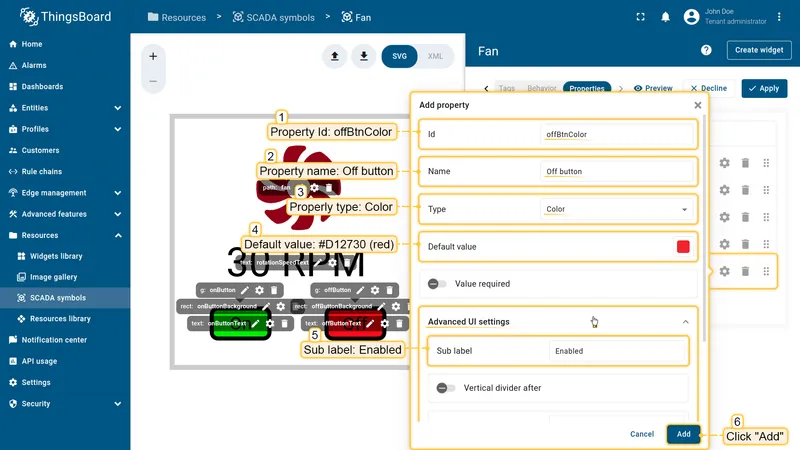Show previous tabs with the left chevron
The width and height of the screenshot is (800, 450).
point(486,88)
